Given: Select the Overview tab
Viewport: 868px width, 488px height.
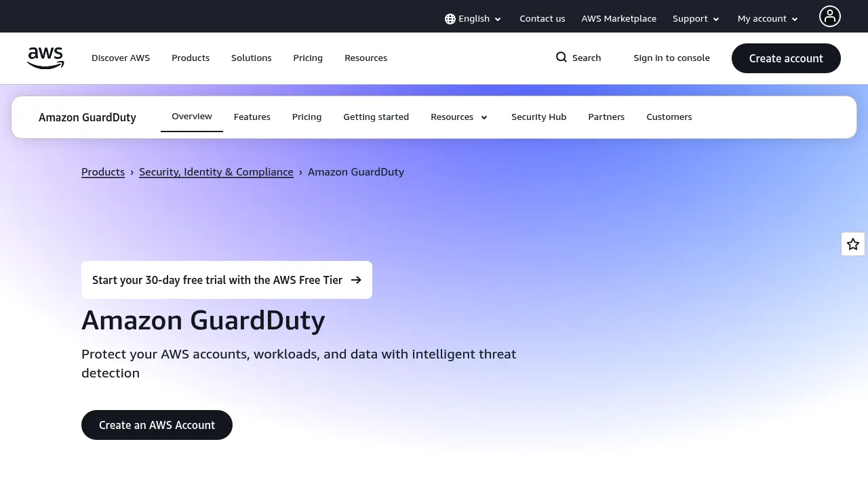Looking at the screenshot, I should (x=192, y=117).
